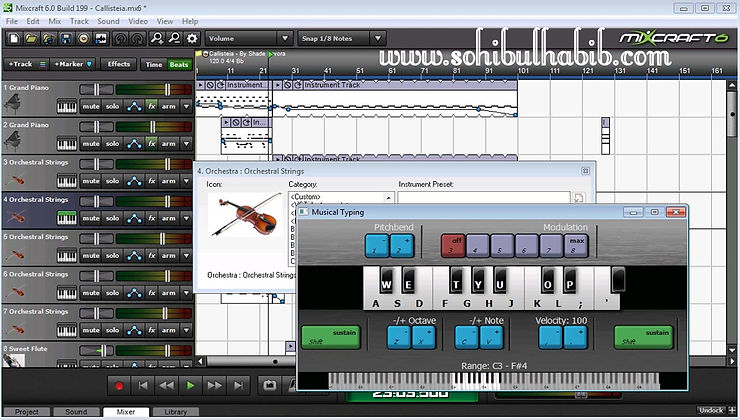Click the automation icon on track 1 Grand Piano

point(135,106)
